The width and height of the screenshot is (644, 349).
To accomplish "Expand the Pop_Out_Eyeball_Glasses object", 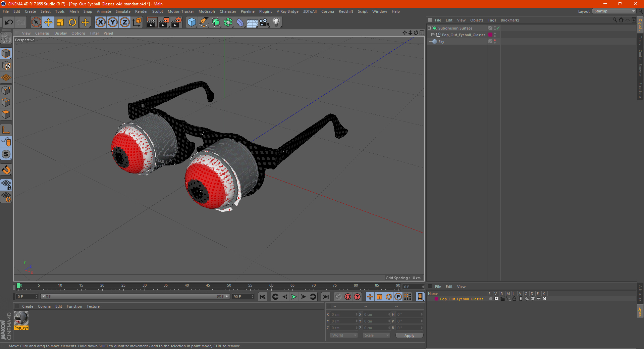I will tap(433, 35).
